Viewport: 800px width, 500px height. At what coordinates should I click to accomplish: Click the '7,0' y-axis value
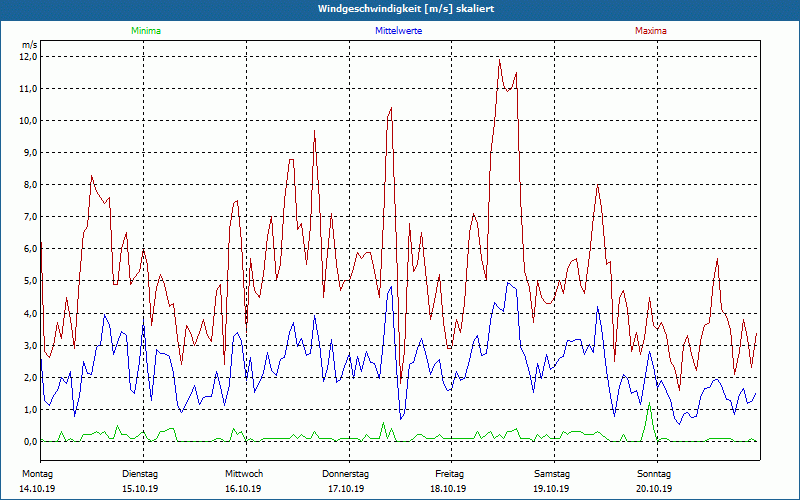[30, 217]
